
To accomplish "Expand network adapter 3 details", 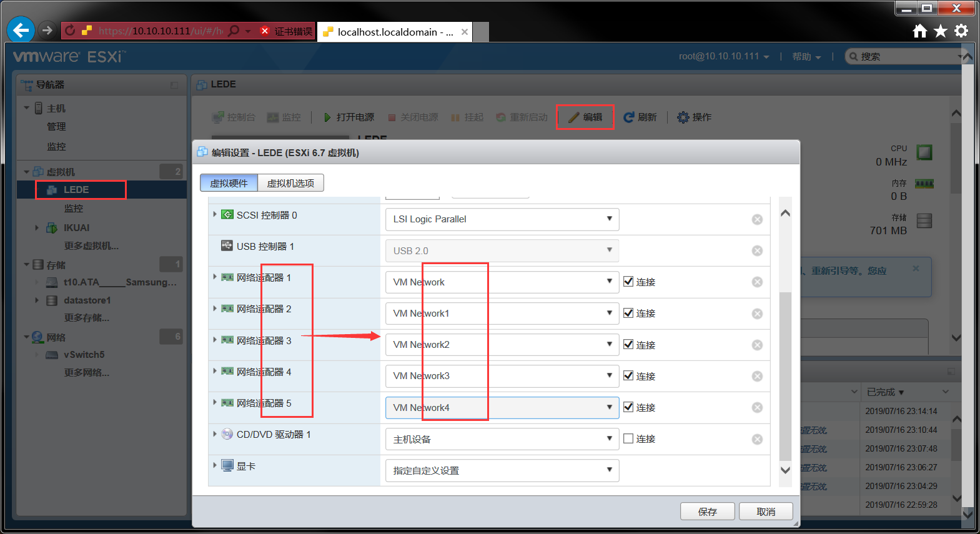I will click(x=215, y=340).
